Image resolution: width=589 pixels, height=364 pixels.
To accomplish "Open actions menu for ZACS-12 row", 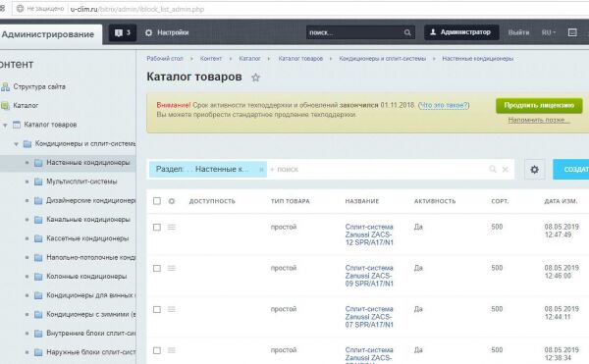I will pos(172,227).
